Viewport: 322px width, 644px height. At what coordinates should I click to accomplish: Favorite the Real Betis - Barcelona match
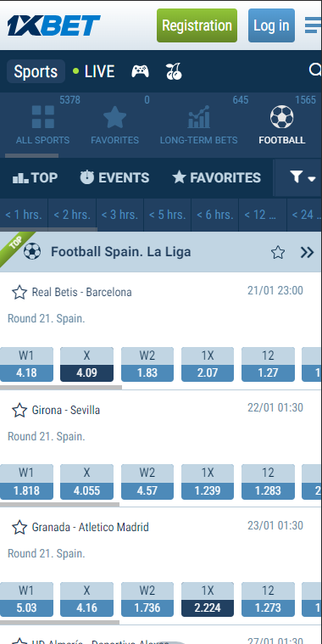(19, 293)
